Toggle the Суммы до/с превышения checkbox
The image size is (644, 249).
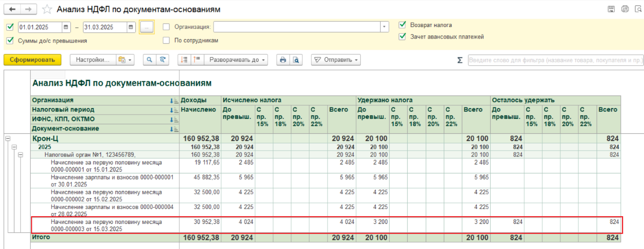(10, 41)
